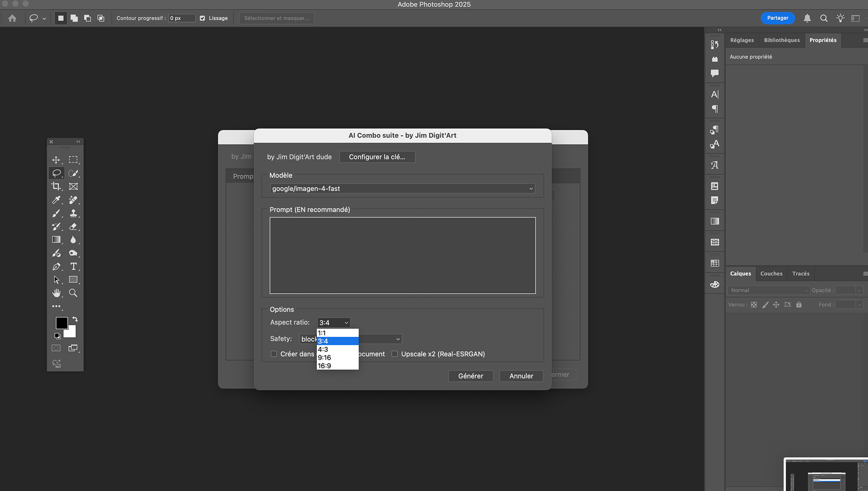Select the Path Selection tool
The width and height of the screenshot is (868, 491).
pyautogui.click(x=56, y=280)
